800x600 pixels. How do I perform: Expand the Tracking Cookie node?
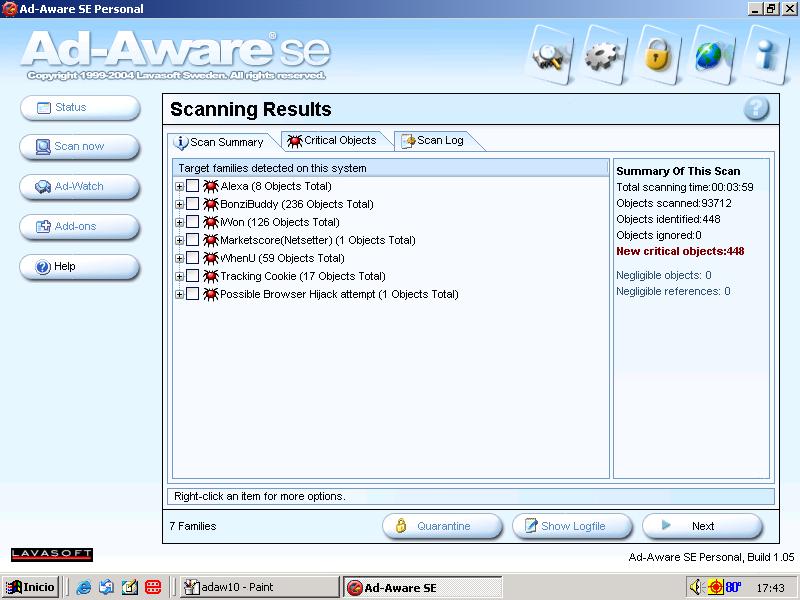click(x=179, y=277)
